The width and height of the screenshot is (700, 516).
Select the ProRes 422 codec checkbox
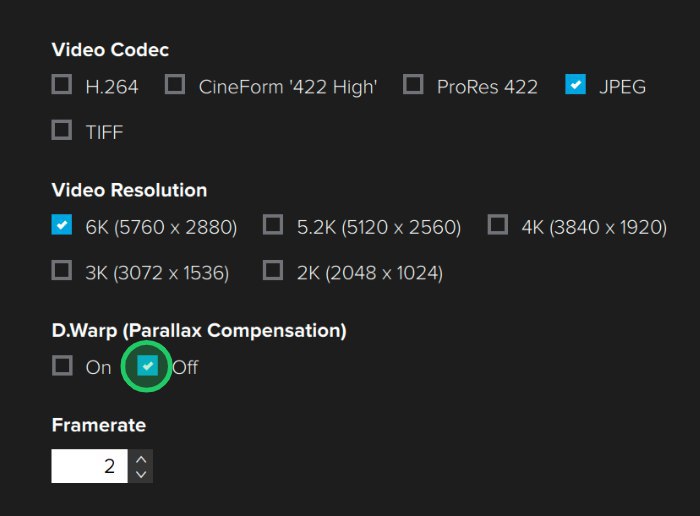(413, 84)
